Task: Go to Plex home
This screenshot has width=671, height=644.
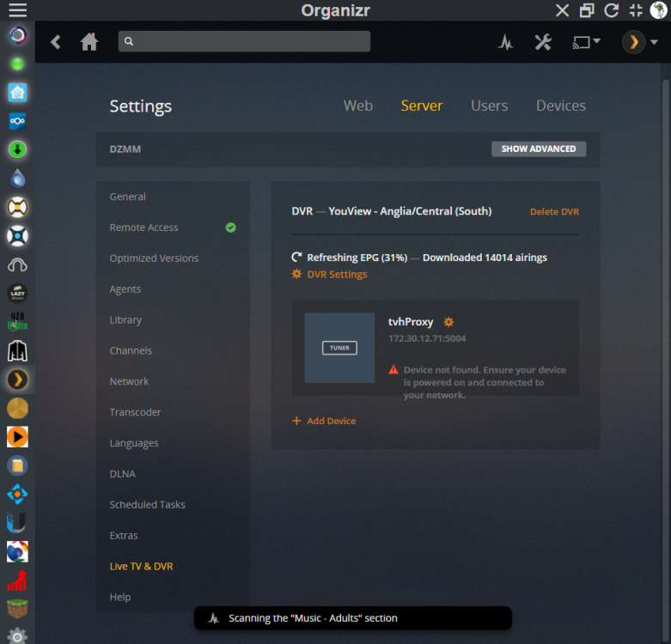Action: coord(89,42)
